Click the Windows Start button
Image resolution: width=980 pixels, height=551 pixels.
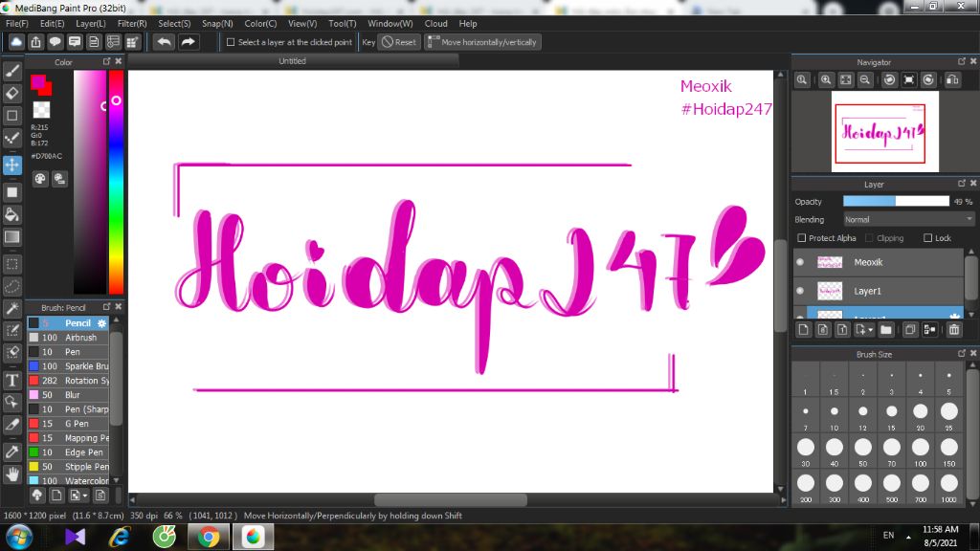tap(19, 537)
